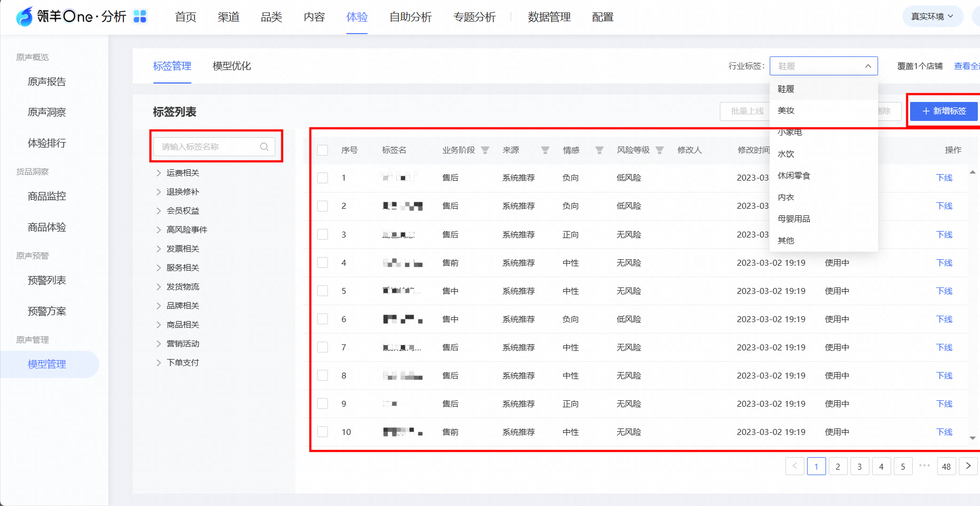Expand the 品牌相关 tree node
980x506 pixels.
pos(159,306)
